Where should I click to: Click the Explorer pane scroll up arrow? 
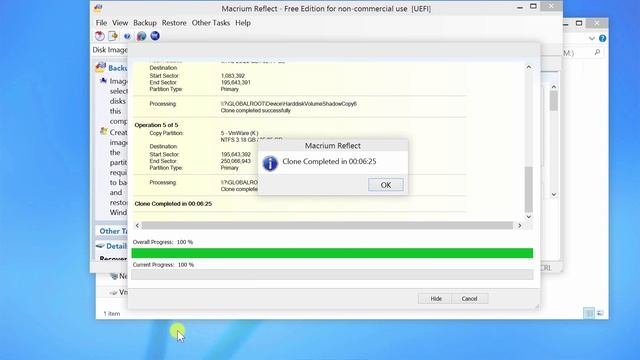tap(554, 87)
